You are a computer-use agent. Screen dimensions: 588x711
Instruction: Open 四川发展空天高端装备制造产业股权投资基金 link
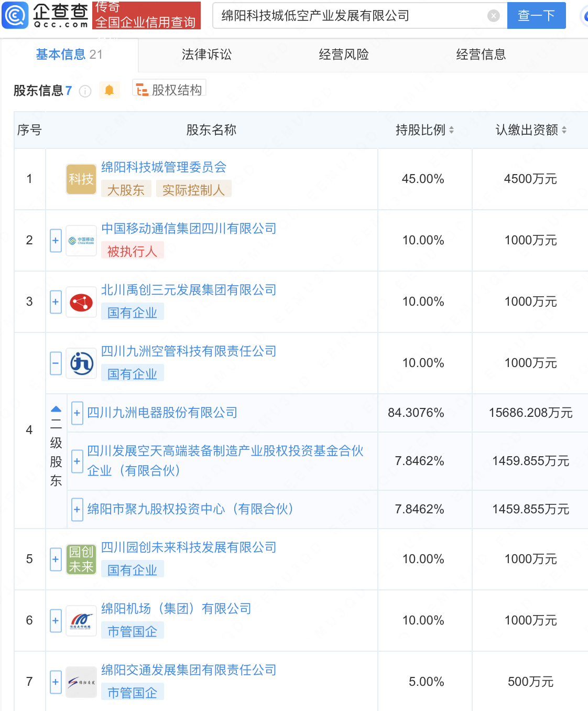225,461
